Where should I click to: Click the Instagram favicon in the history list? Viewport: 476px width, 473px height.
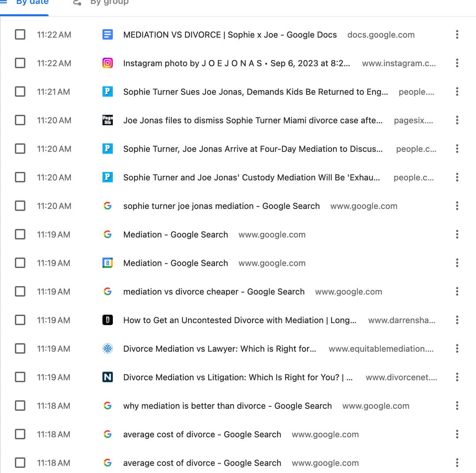click(x=108, y=63)
